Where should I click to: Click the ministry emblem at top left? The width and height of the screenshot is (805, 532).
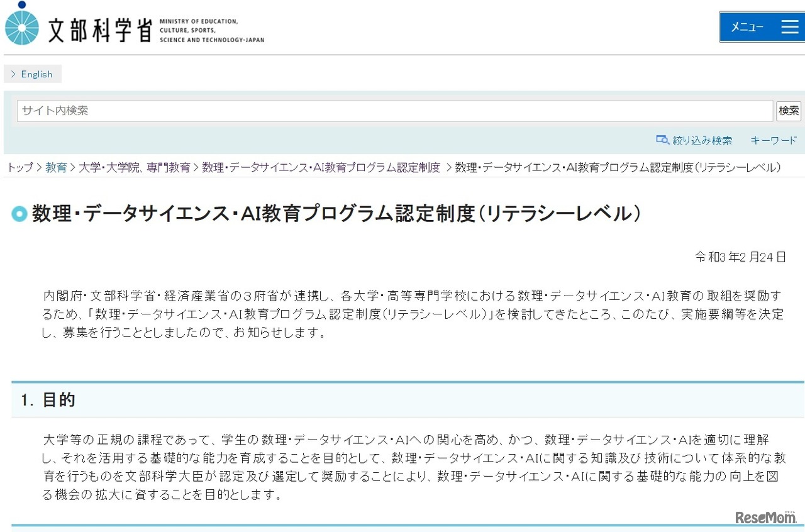tap(22, 26)
